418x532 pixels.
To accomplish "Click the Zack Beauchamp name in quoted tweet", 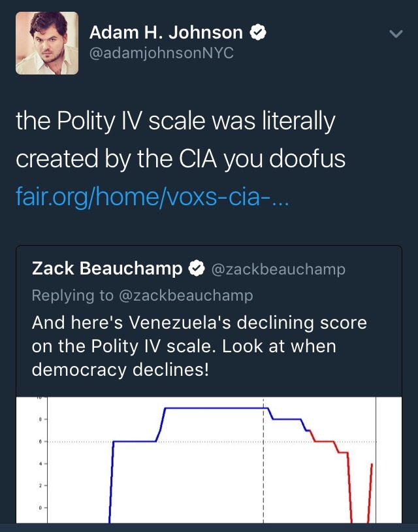I will pyautogui.click(x=108, y=269).
